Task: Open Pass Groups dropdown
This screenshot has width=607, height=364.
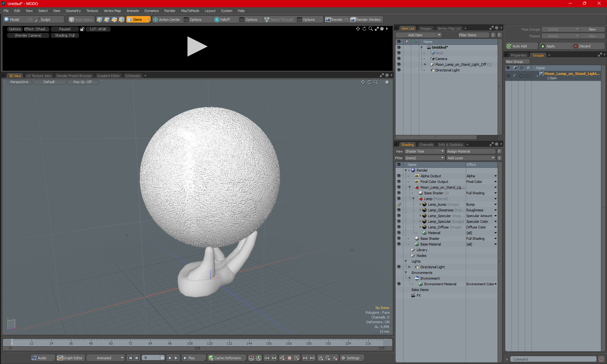Action: [561, 29]
